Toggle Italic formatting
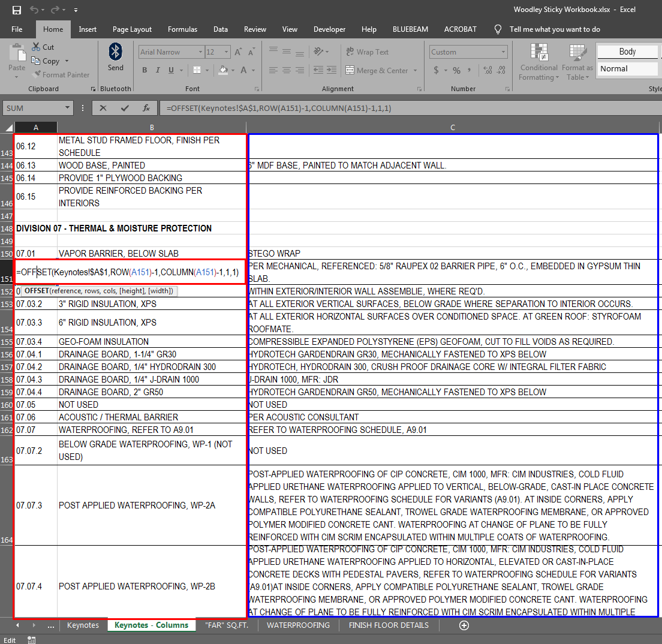 (x=158, y=70)
